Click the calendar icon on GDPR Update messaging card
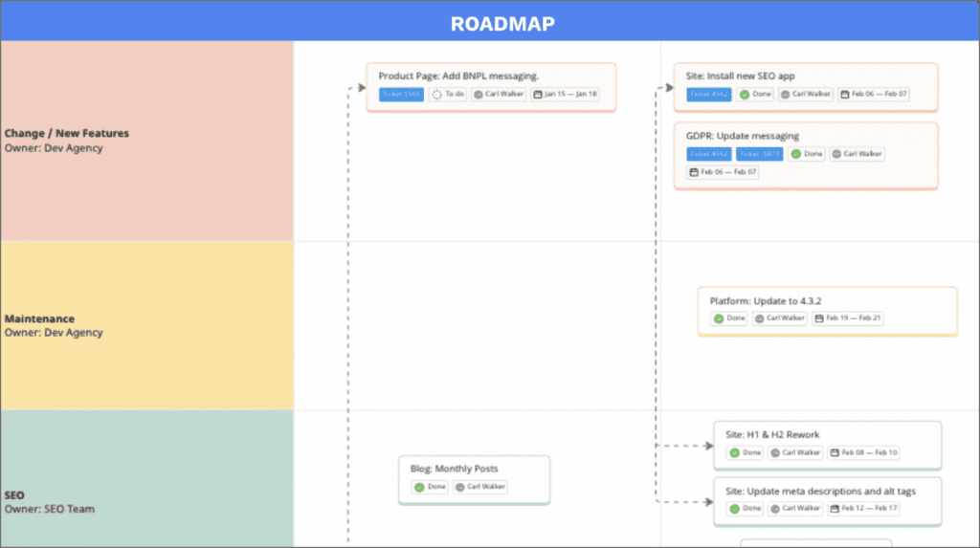The image size is (980, 548). [694, 172]
